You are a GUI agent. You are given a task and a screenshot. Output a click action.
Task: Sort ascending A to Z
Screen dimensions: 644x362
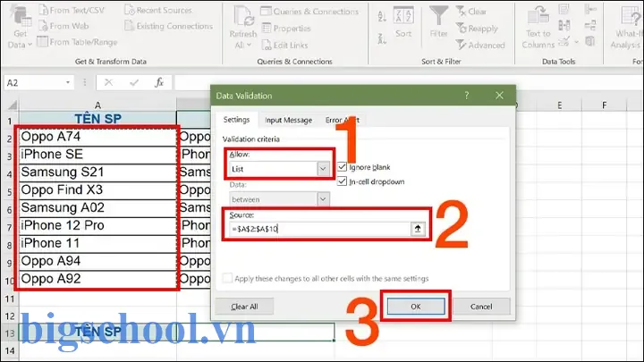coord(382,16)
